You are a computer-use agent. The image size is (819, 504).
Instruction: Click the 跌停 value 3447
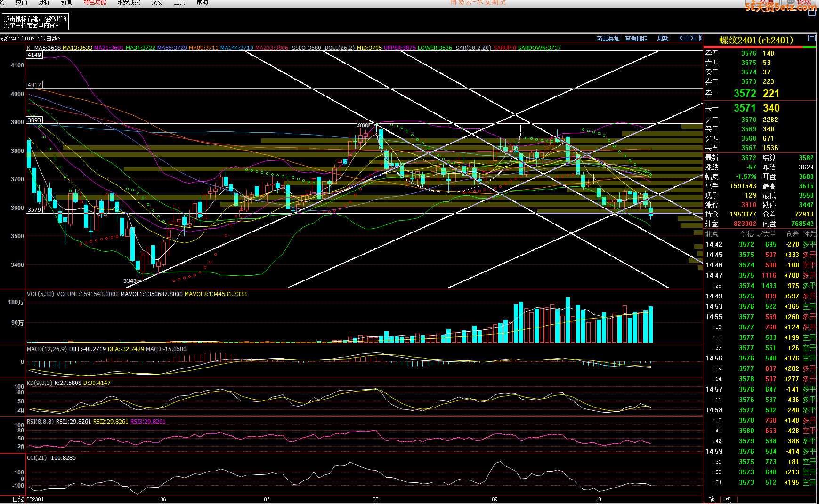point(806,205)
